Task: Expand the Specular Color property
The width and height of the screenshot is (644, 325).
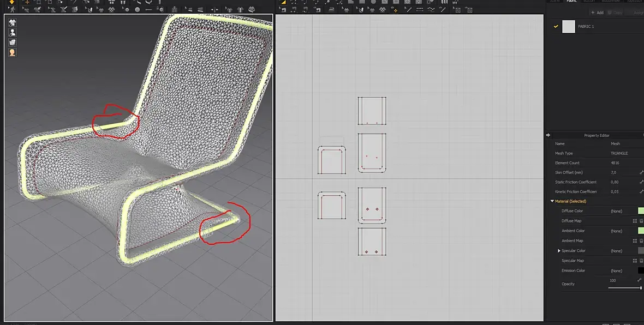Action: coord(559,251)
